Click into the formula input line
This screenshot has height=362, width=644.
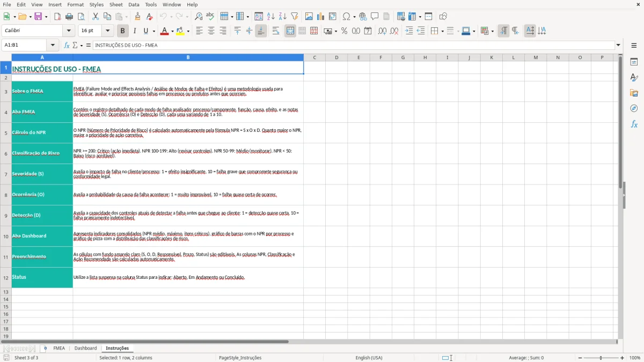[354, 46]
